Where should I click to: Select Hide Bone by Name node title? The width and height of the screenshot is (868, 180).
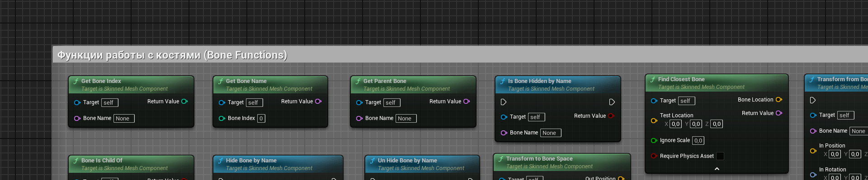(x=251, y=161)
